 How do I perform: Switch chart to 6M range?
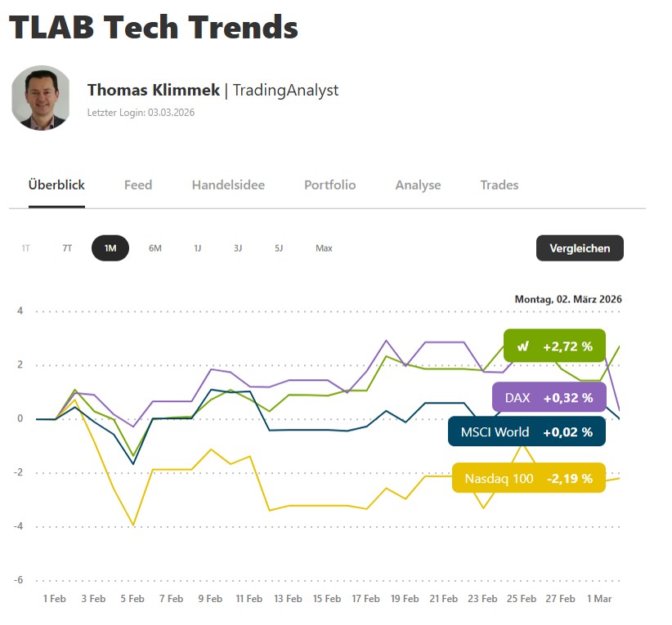coord(155,248)
